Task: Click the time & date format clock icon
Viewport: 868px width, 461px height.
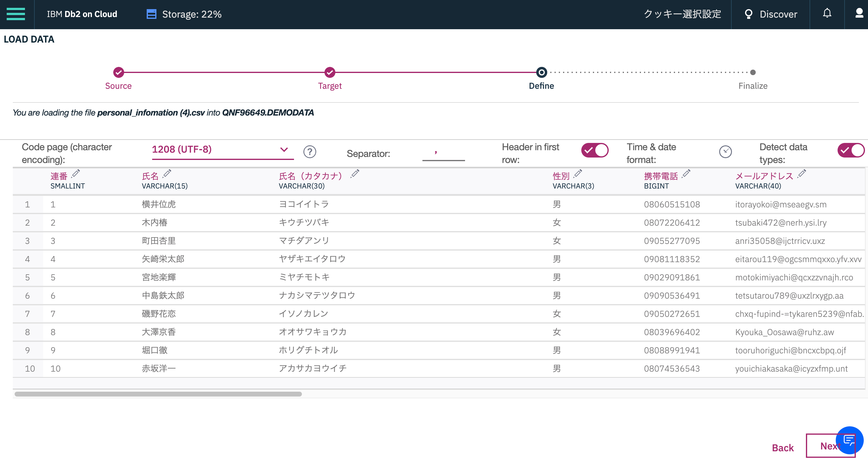Action: [x=725, y=152]
